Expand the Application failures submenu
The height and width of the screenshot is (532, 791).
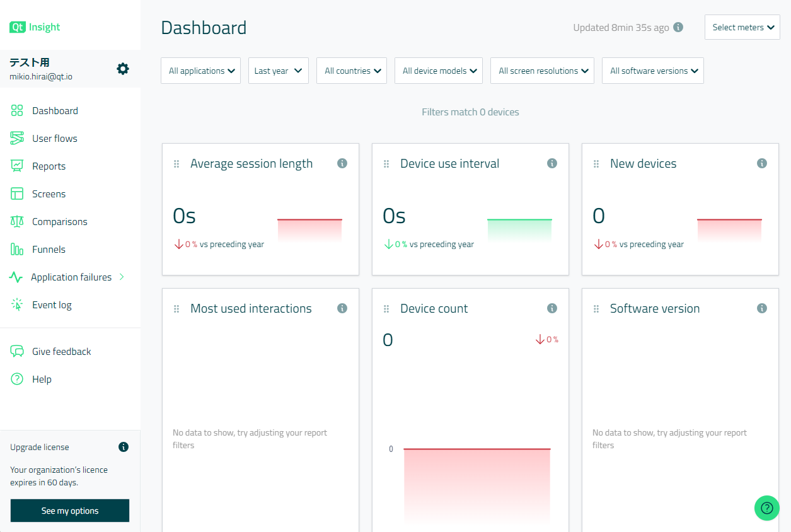[122, 277]
